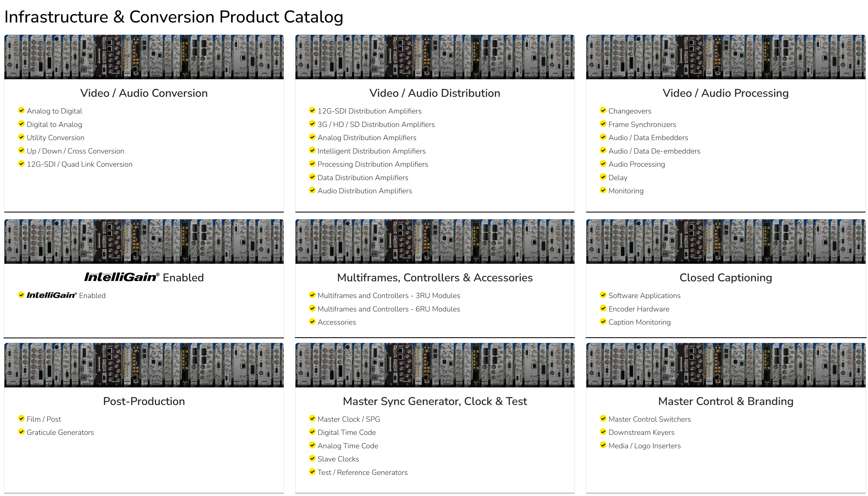The image size is (868, 496).
Task: Open Test / Reference Generators
Action: coord(362,472)
